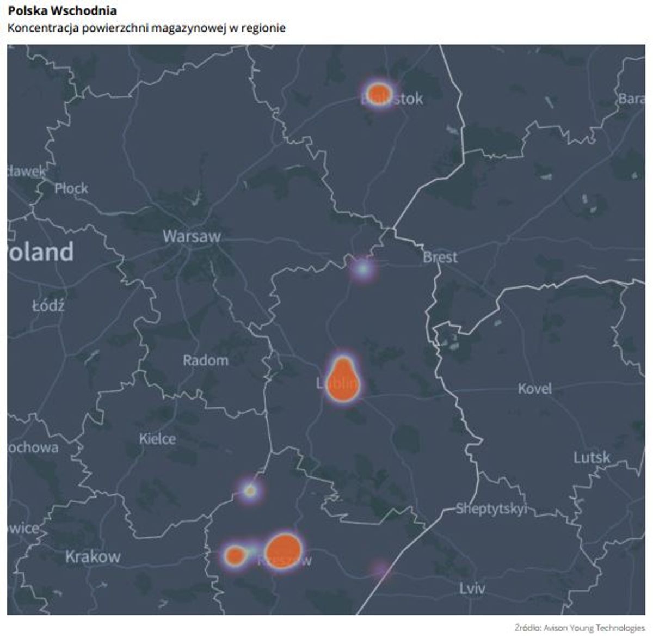Click the Radom city label
Viewport: 653px width, 644px height.
205,360
